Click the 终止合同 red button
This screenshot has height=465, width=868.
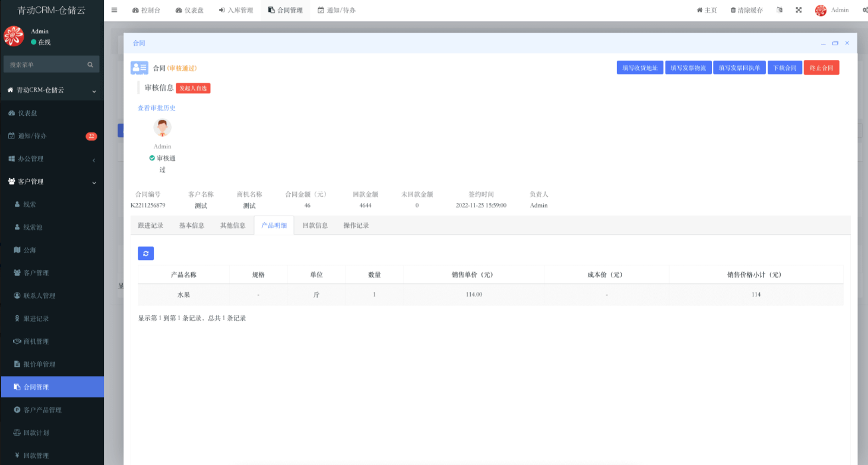tap(821, 68)
